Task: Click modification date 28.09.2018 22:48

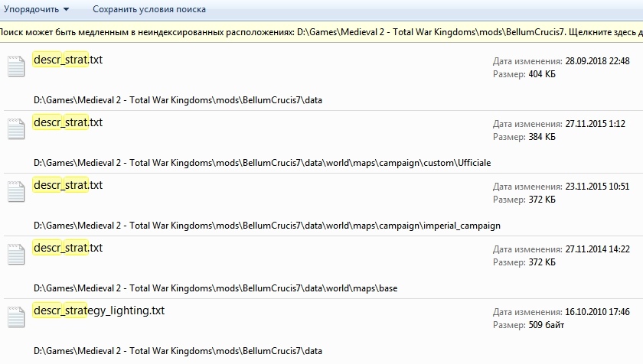Action: pyautogui.click(x=575, y=60)
